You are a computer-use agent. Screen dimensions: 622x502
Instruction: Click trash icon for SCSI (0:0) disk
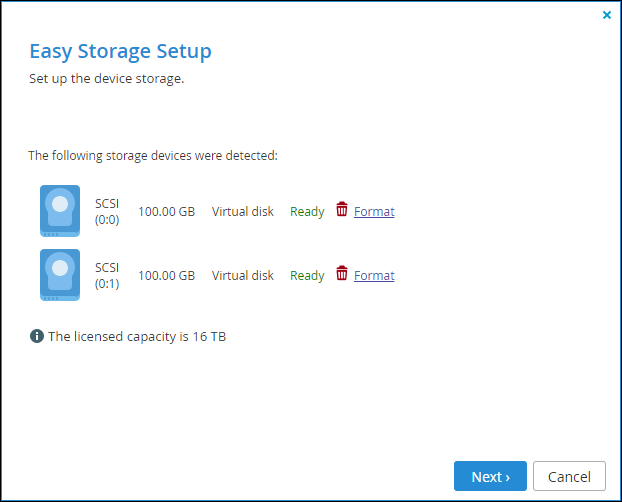(x=342, y=209)
